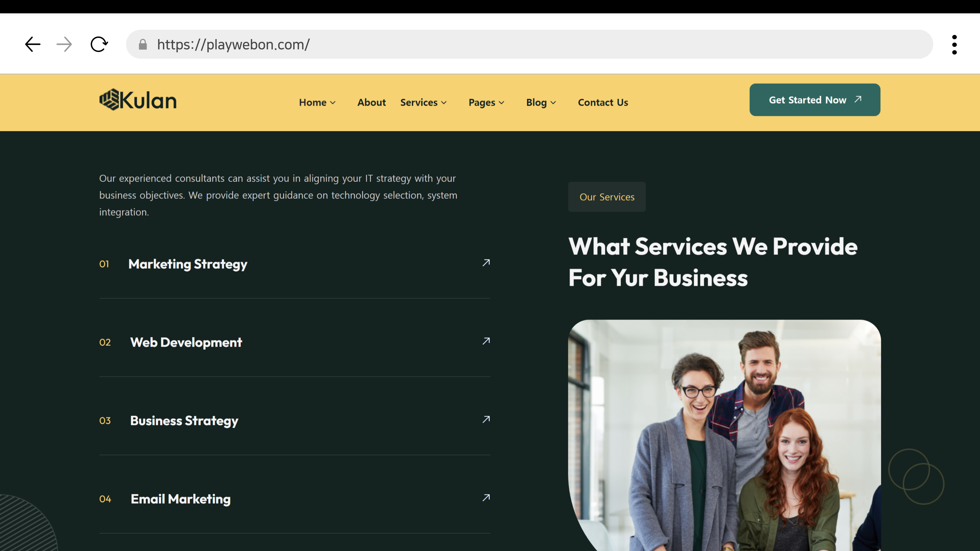
Task: Click the Kulan logo
Action: (x=138, y=100)
